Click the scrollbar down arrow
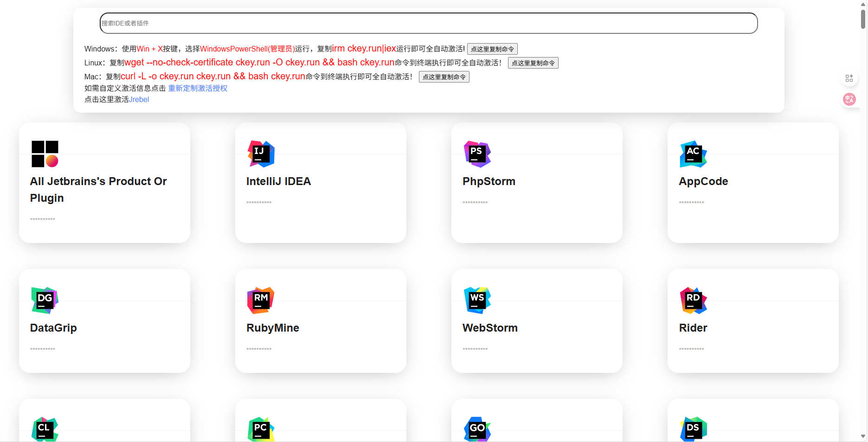868x442 pixels. [863, 436]
